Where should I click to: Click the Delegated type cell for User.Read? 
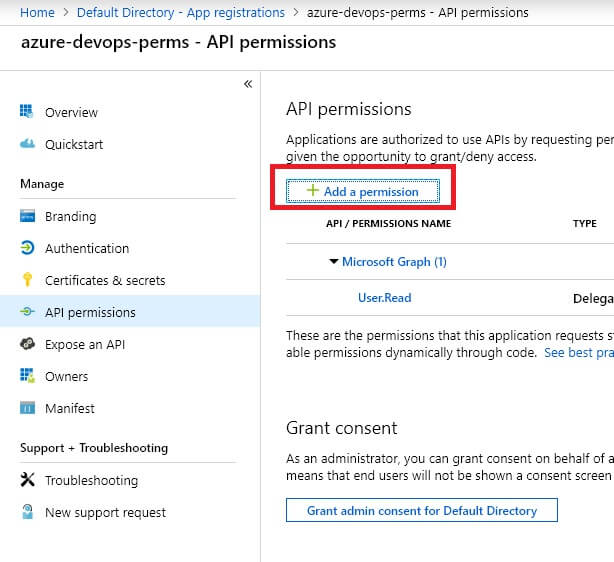point(593,298)
